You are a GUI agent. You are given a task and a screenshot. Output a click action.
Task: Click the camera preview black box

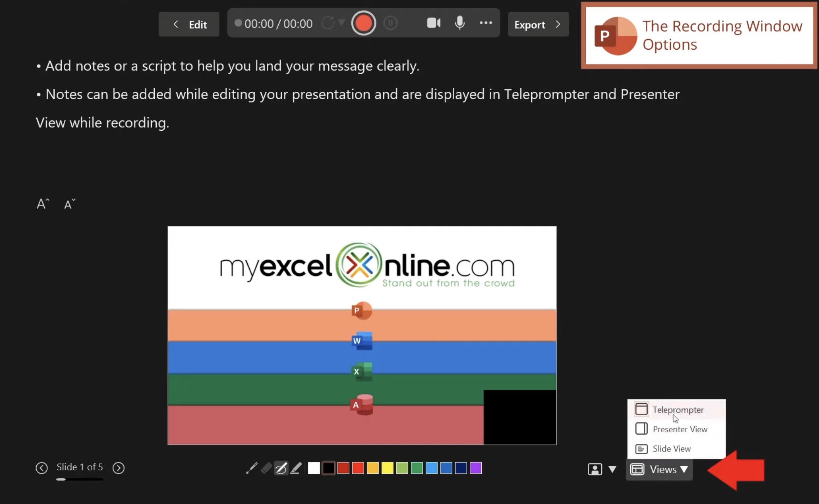coord(520,417)
